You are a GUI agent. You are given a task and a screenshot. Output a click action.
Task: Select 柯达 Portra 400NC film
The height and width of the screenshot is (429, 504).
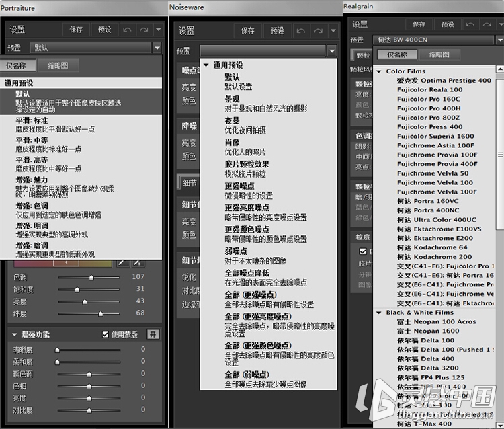coord(428,210)
